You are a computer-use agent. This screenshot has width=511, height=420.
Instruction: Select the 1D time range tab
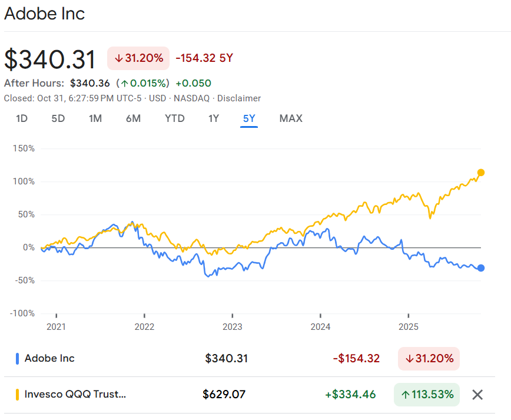pyautogui.click(x=22, y=118)
